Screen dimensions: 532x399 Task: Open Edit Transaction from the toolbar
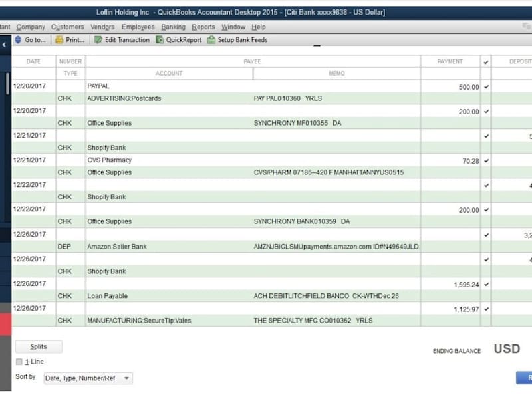[x=122, y=40]
